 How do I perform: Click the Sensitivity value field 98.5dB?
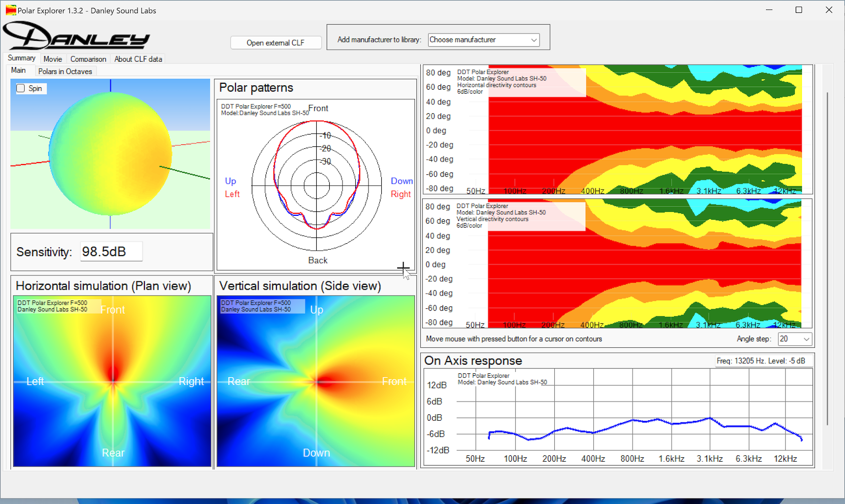[x=111, y=252]
